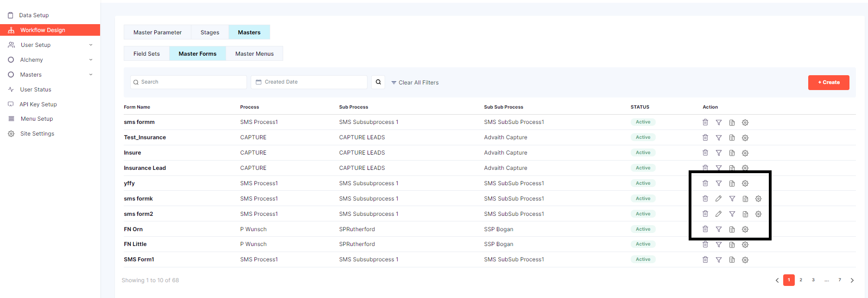The height and width of the screenshot is (298, 868).
Task: Click trash icon for FN Orn
Action: [x=705, y=229]
